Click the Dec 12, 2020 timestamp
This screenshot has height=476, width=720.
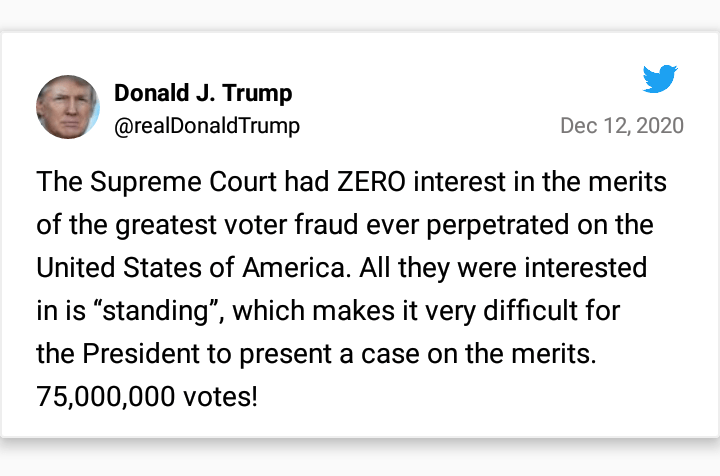(x=622, y=126)
